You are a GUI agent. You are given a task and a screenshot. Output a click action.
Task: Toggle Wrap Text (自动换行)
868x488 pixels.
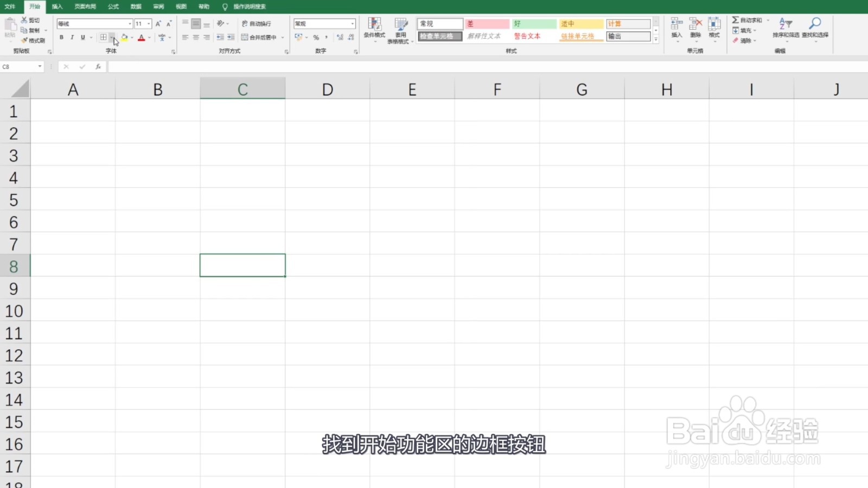[x=256, y=24]
